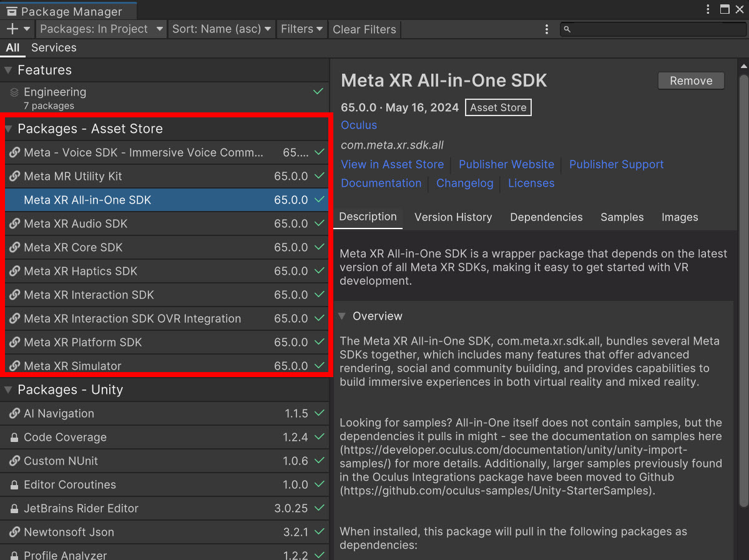Click link icon beside Meta MR Utility Kit
This screenshot has width=749, height=560.
click(14, 176)
